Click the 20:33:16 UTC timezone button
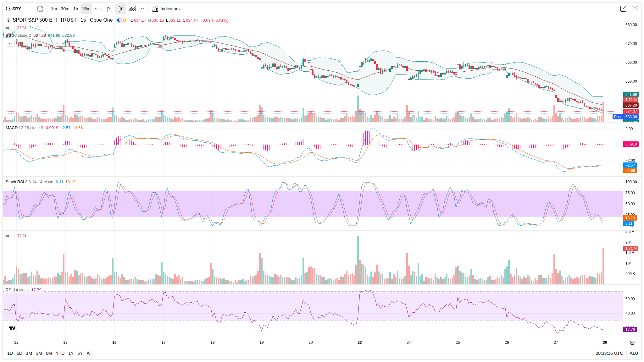This screenshot has width=644, height=362. tap(609, 353)
